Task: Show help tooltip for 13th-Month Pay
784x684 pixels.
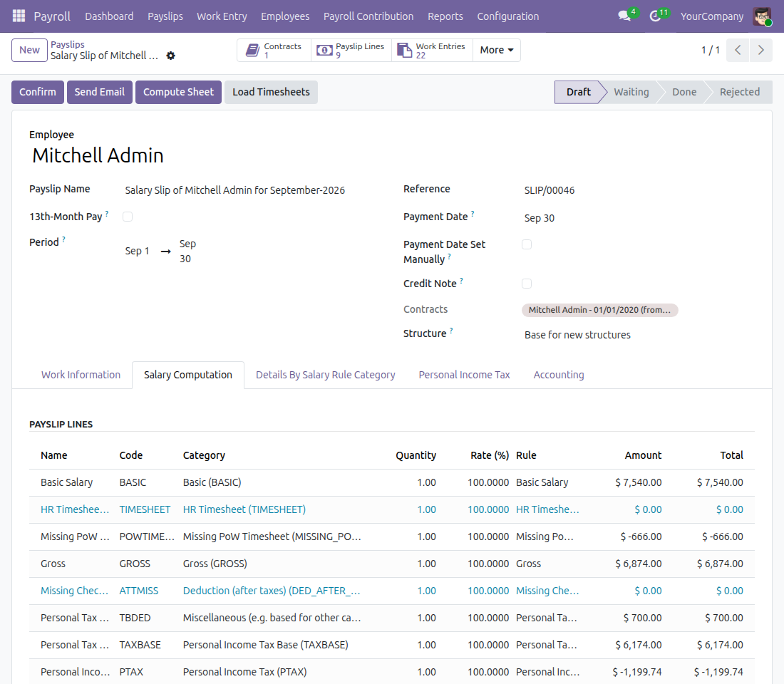Action: [106, 214]
